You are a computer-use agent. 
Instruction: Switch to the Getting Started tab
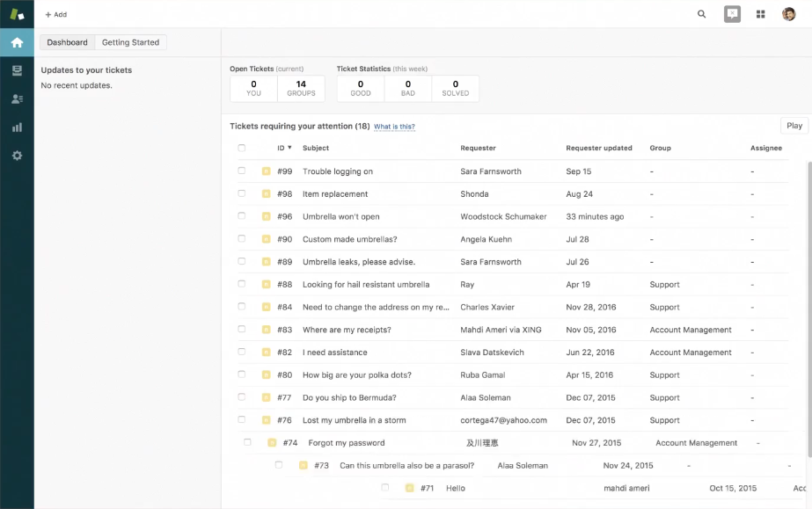tap(130, 42)
